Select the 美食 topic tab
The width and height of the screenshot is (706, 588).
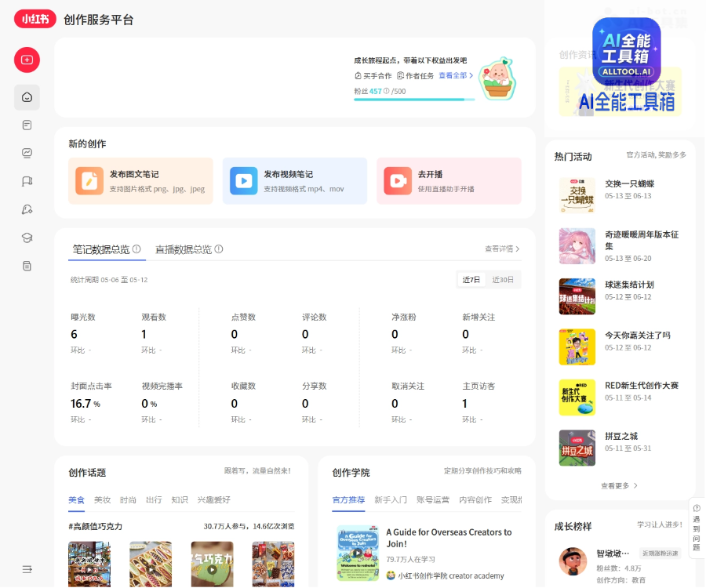[x=77, y=500]
